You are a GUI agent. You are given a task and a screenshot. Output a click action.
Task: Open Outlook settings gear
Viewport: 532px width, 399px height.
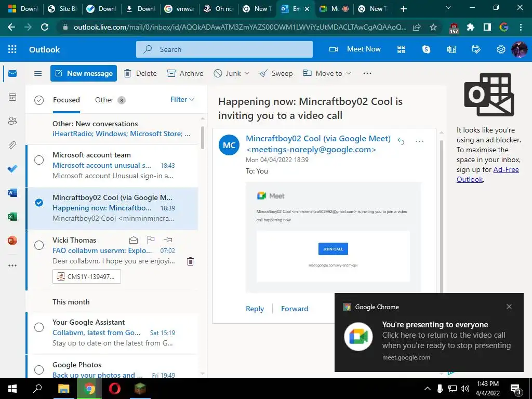click(501, 49)
